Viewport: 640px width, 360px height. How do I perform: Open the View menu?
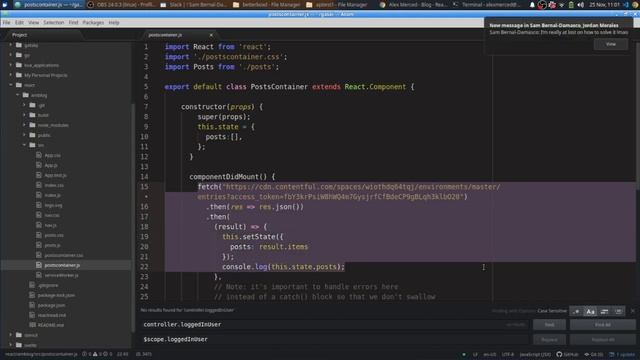(33, 22)
